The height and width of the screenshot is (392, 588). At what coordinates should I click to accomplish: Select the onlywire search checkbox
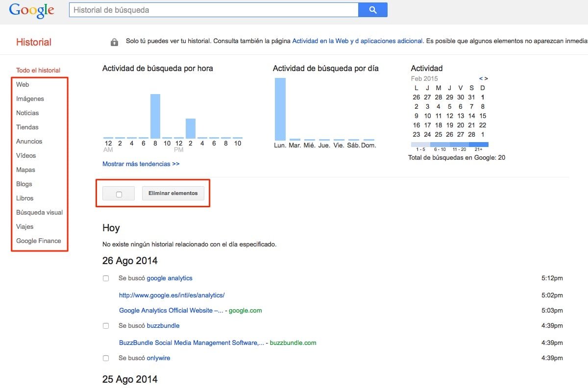106,358
